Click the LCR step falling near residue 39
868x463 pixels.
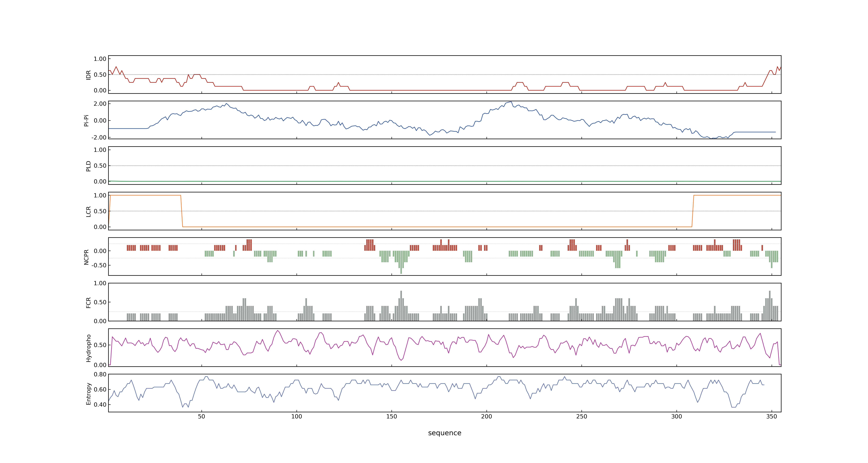click(x=182, y=211)
